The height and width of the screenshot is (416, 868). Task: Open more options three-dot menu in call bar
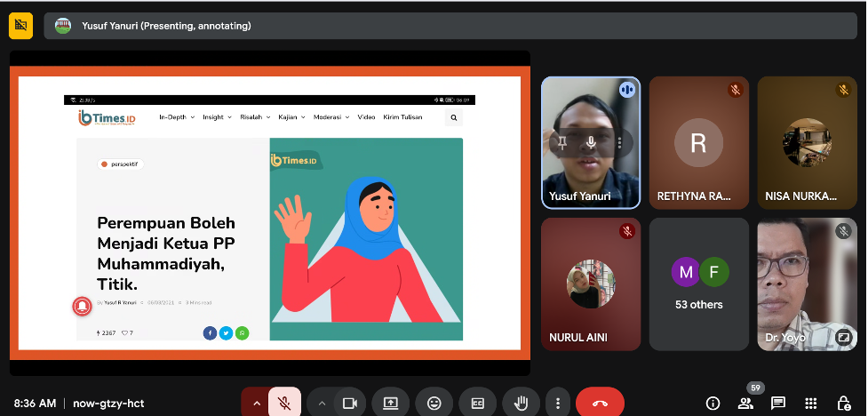[557, 403]
